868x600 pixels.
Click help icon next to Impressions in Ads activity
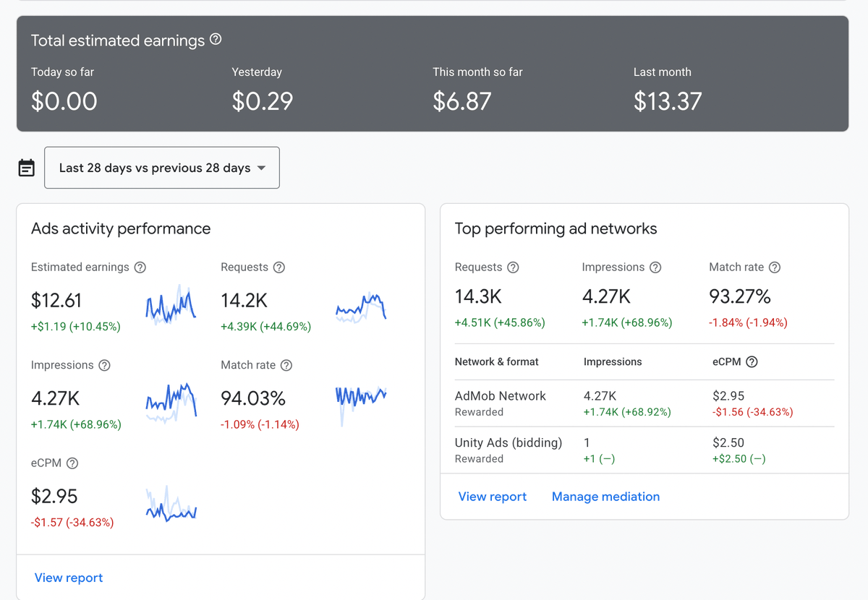[x=104, y=365]
